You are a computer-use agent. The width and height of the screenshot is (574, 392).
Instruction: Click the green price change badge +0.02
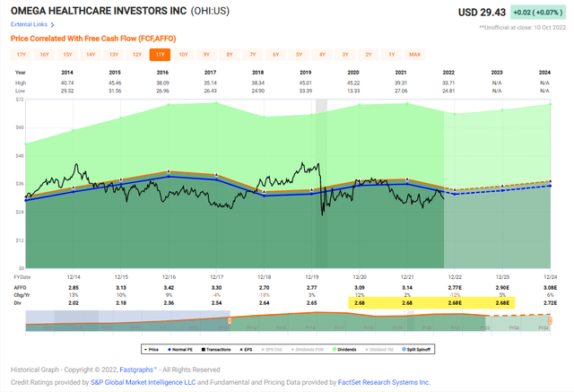538,13
